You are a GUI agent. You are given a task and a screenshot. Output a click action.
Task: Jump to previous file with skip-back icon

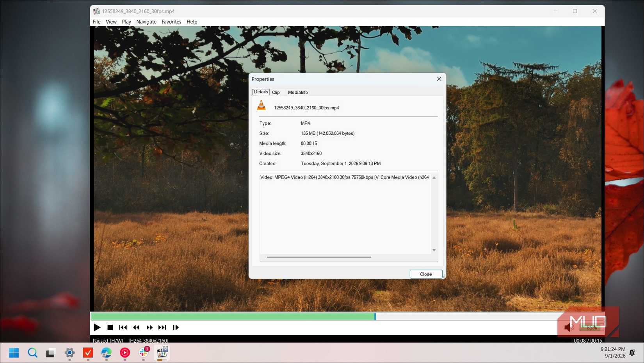point(123,327)
